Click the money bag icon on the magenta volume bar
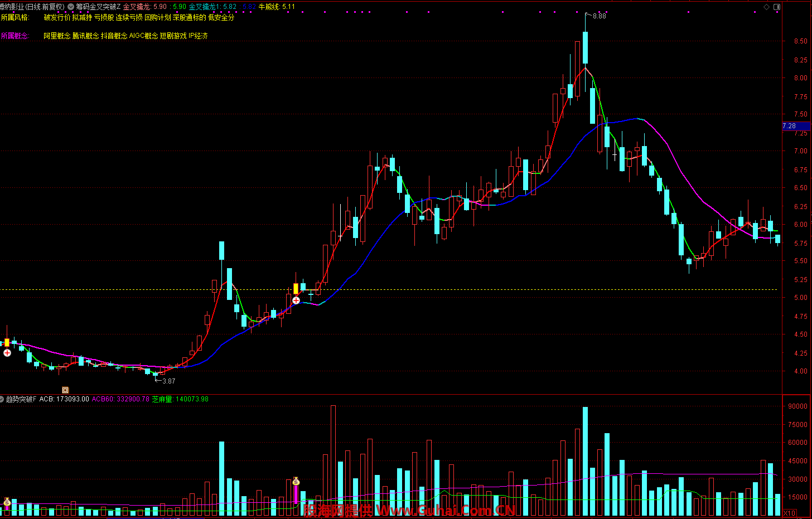 [296, 481]
